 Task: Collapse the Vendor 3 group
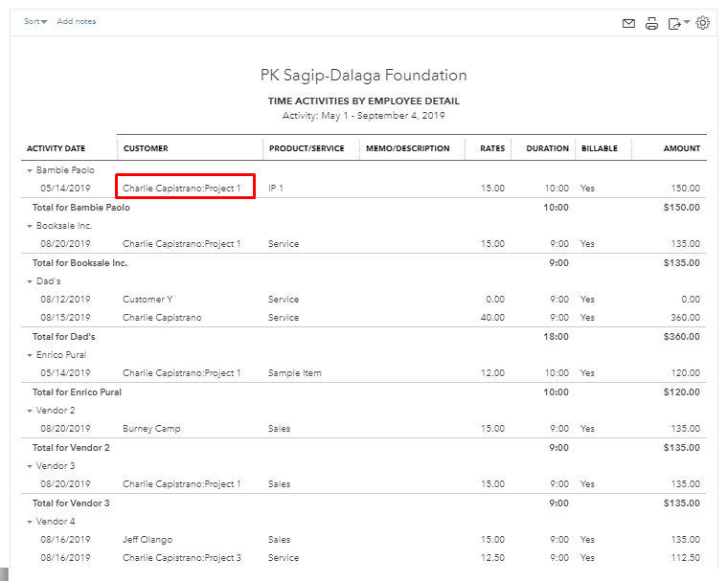[30, 466]
